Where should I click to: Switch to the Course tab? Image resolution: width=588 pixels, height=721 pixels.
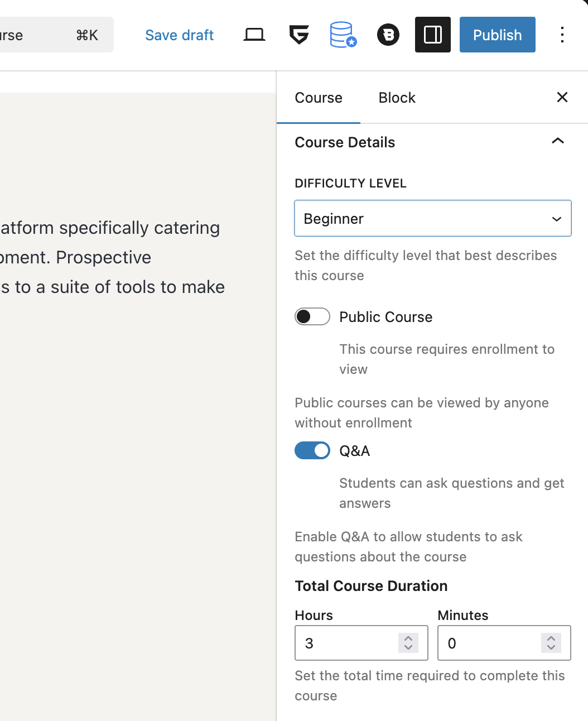click(318, 97)
